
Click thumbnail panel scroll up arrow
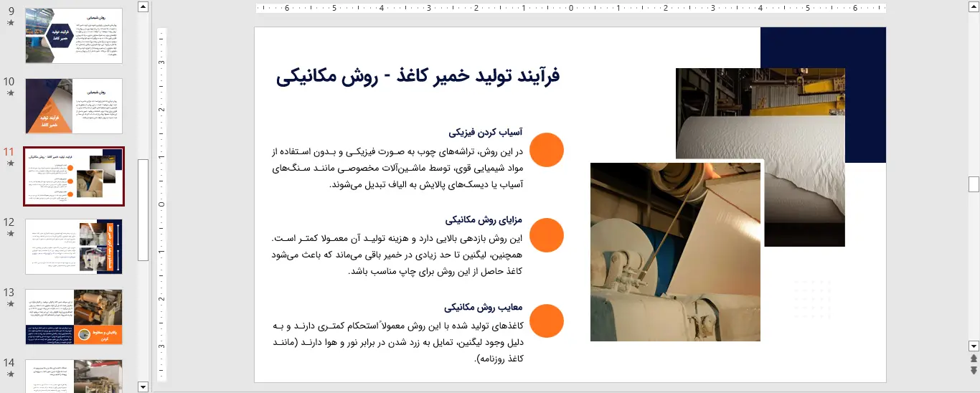pos(143,6)
